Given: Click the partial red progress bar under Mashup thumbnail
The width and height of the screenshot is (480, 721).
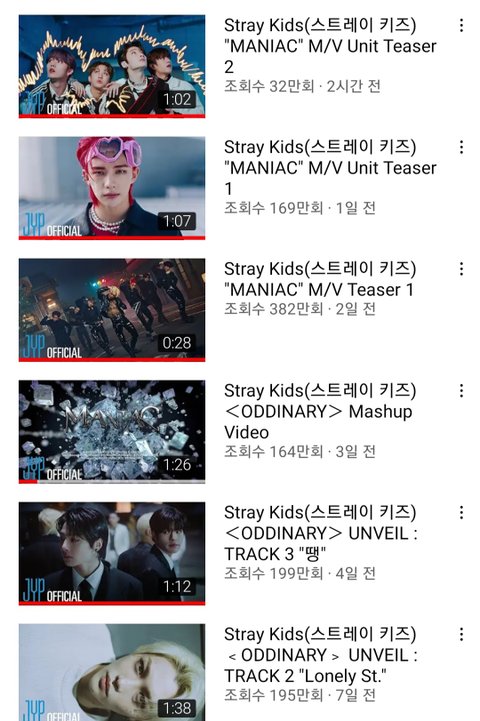Looking at the screenshot, I should (x=28, y=481).
